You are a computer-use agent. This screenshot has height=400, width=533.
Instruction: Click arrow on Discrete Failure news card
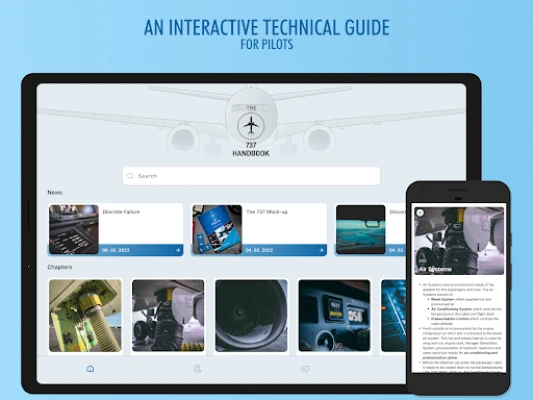(x=178, y=250)
